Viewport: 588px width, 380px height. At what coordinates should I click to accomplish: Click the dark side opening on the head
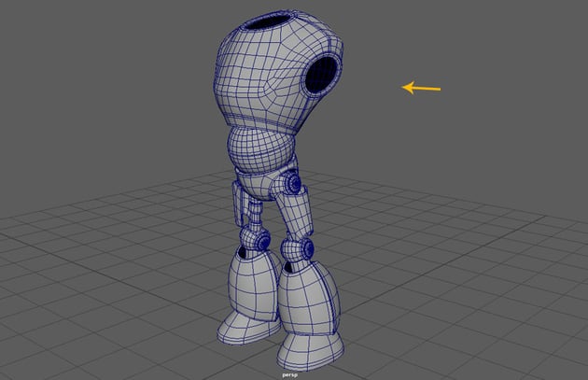coord(323,74)
